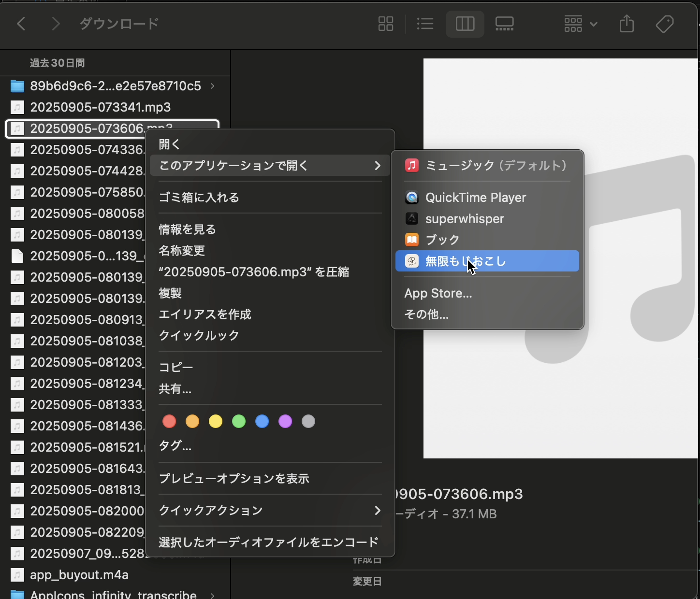Choose ゴミ箱に入れる from context menu
The width and height of the screenshot is (700, 599).
199,197
